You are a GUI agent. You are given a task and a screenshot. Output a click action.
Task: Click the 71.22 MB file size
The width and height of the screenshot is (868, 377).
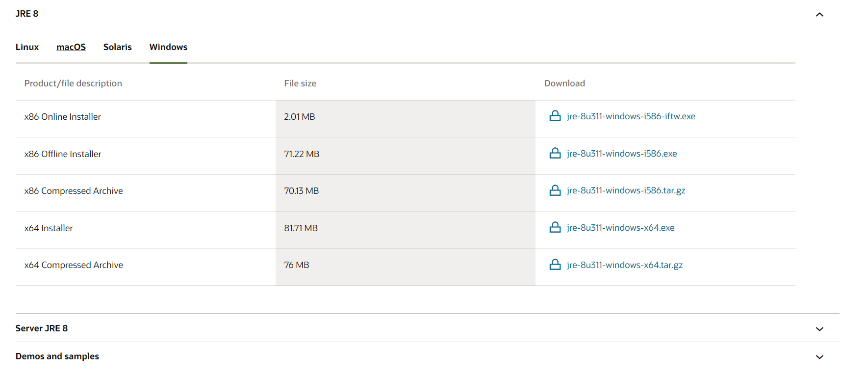[x=302, y=154]
